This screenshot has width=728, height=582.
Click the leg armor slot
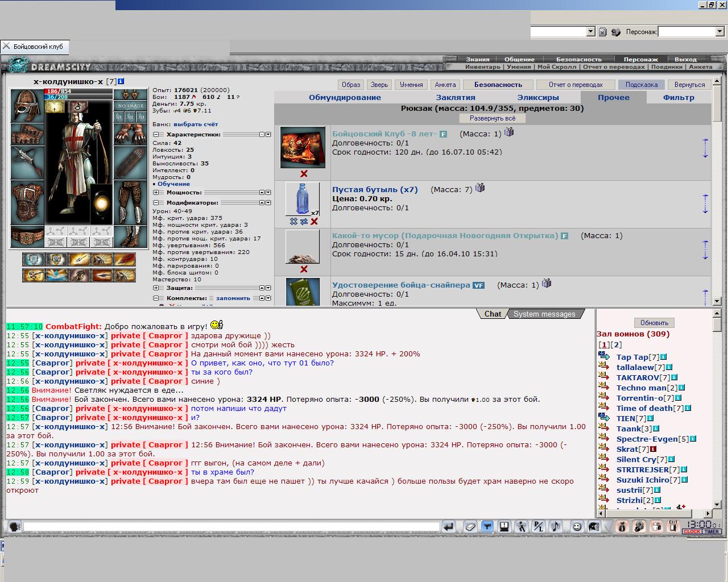tap(130, 202)
